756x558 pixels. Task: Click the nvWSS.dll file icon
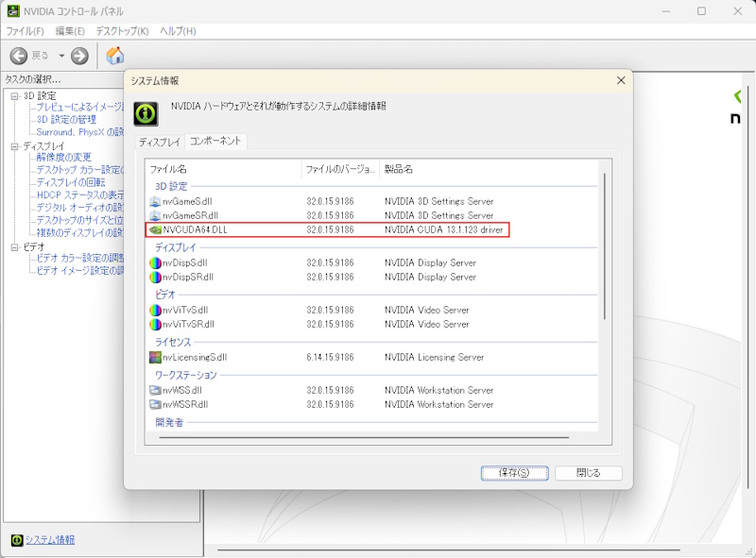155,391
